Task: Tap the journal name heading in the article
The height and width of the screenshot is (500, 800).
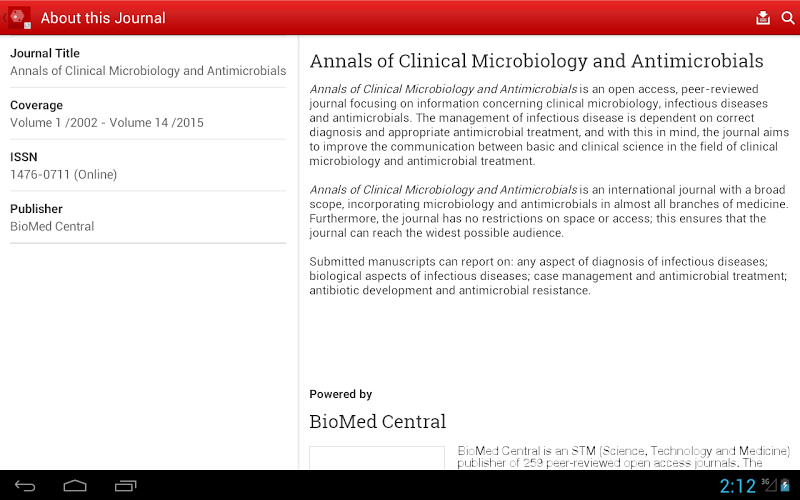Action: click(536, 61)
